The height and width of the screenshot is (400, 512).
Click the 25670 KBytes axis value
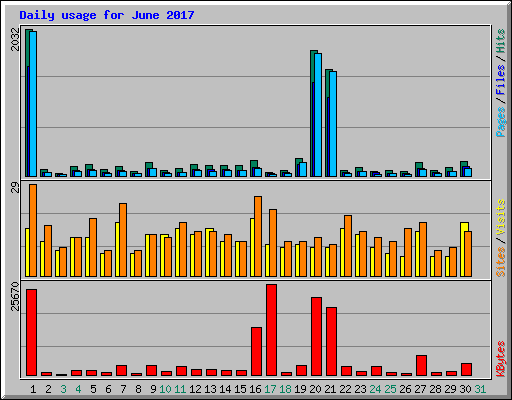[15, 297]
